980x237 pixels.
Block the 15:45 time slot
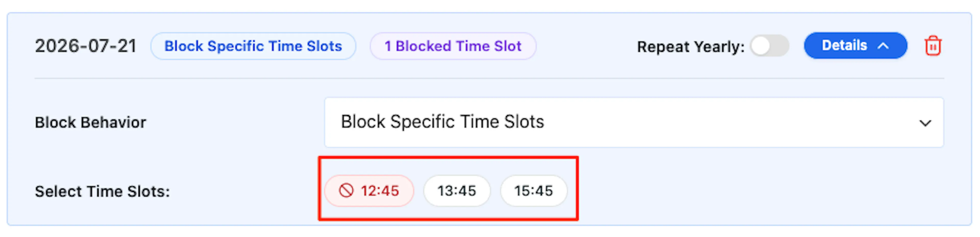click(x=534, y=191)
